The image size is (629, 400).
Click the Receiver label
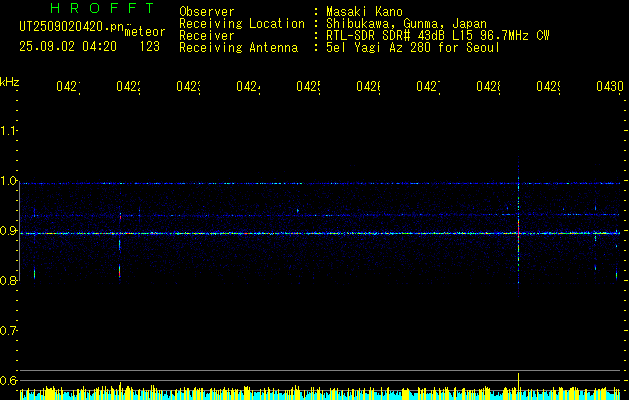coord(207,36)
